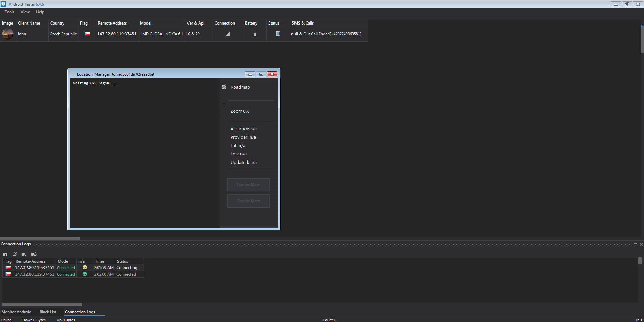Open the Tools menu
The image size is (644, 322).
[9, 12]
